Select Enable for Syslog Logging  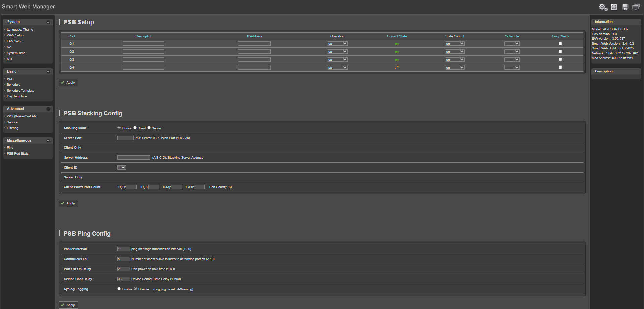pyautogui.click(x=119, y=289)
